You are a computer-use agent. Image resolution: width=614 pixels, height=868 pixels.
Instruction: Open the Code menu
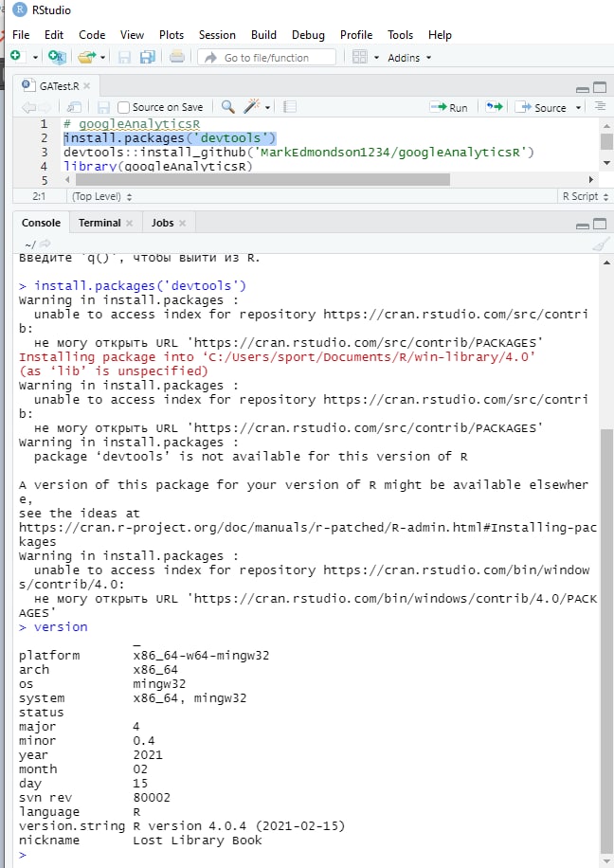click(x=92, y=35)
